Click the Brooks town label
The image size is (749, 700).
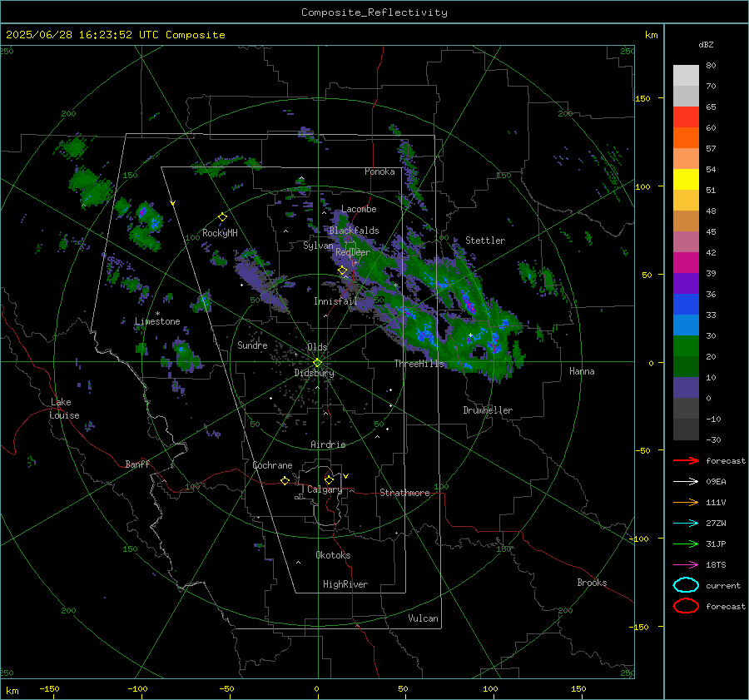[592, 583]
